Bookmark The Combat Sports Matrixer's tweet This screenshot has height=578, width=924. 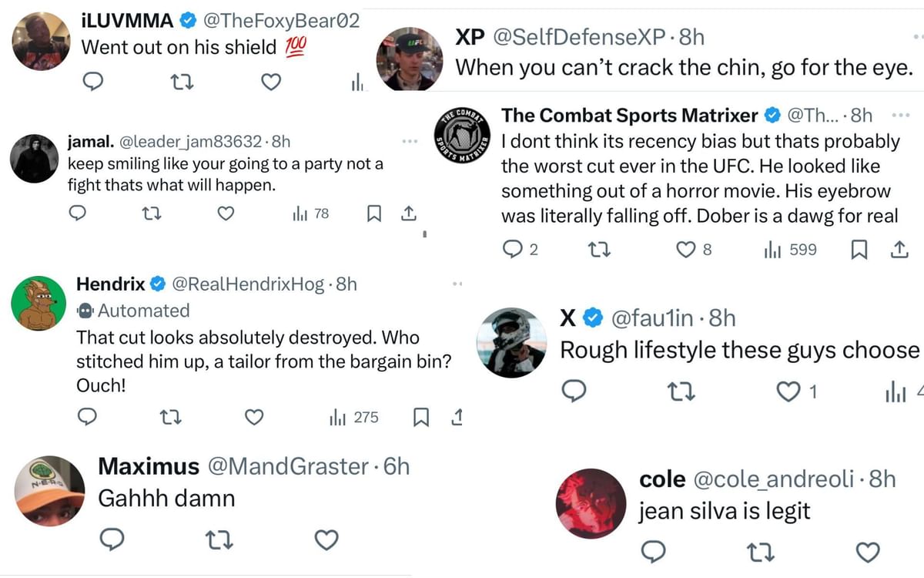tap(860, 249)
